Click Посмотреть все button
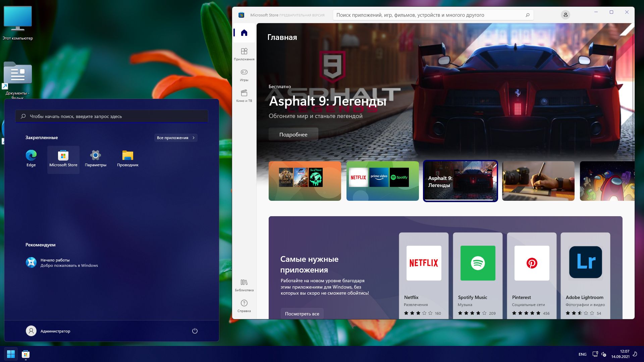This screenshot has width=644, height=362. pyautogui.click(x=302, y=314)
